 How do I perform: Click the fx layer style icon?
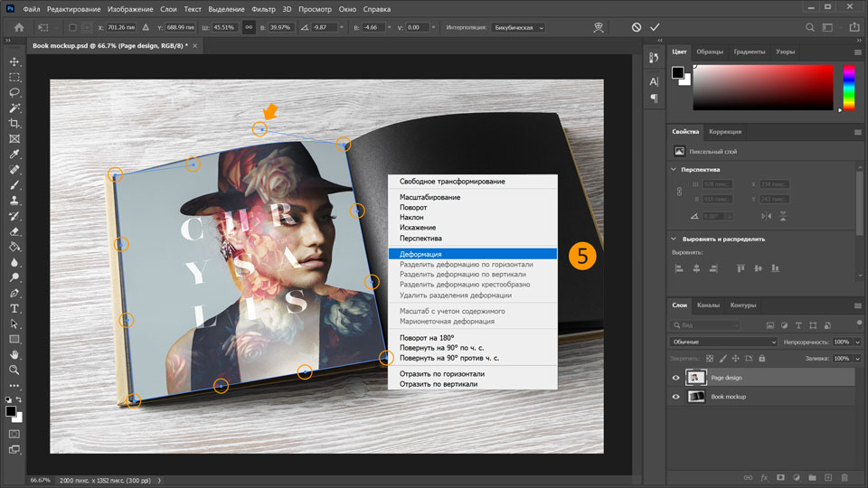(x=764, y=476)
